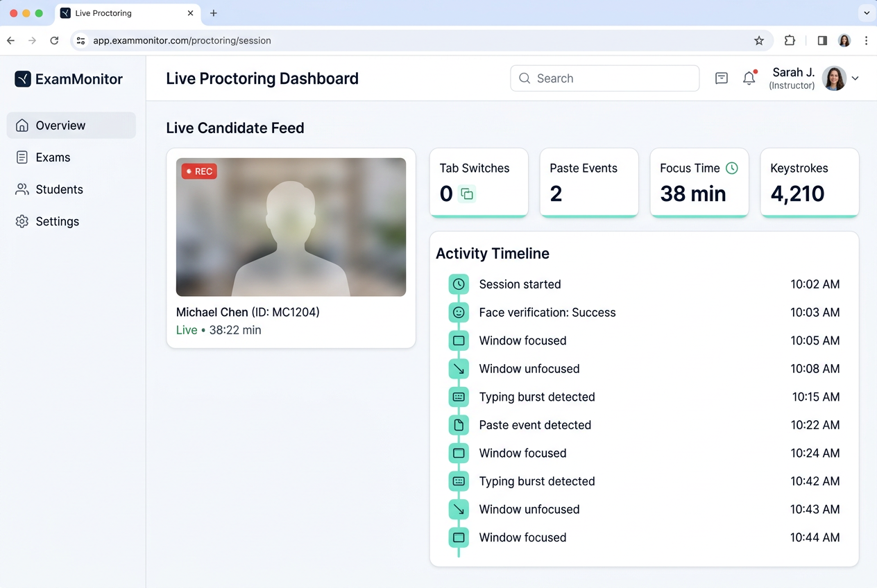The image size is (877, 588).
Task: Open the browser's vertical dots menu
Action: coord(867,40)
